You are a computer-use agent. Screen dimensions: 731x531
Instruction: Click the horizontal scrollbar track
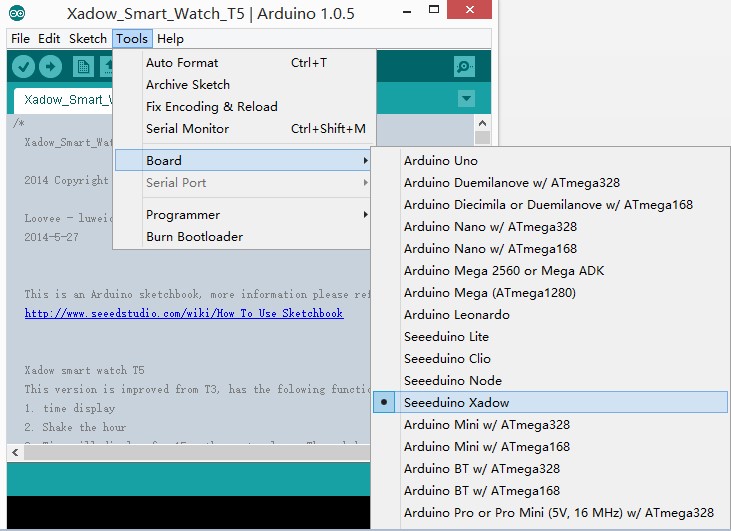point(197,452)
